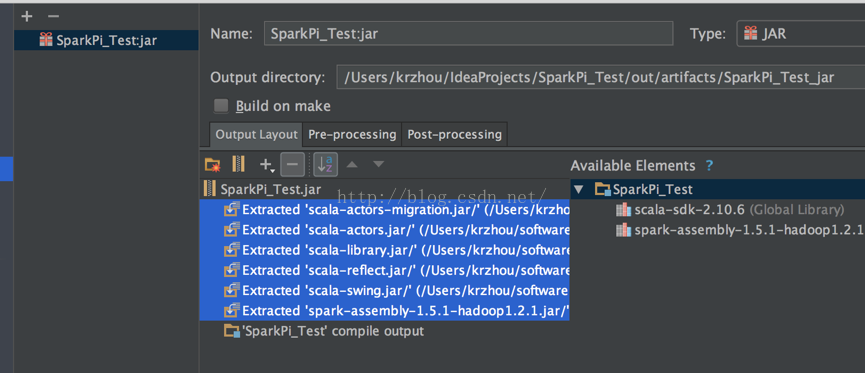The image size is (865, 373).
Task: Open Available Elements help question mark
Action: 709,166
